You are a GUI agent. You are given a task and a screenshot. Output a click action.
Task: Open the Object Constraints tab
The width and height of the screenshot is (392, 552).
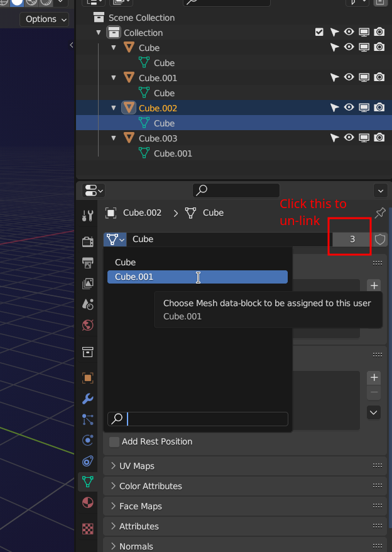(87, 461)
